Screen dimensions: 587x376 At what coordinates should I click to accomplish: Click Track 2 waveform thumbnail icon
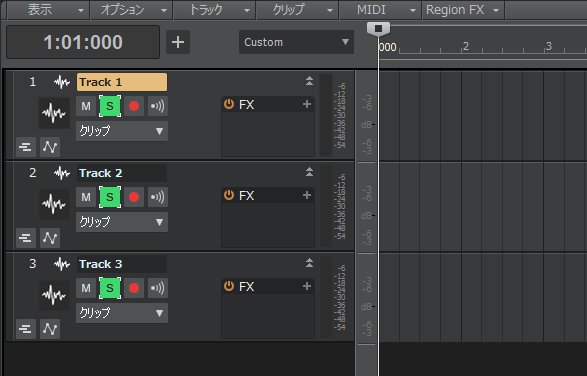point(54,204)
